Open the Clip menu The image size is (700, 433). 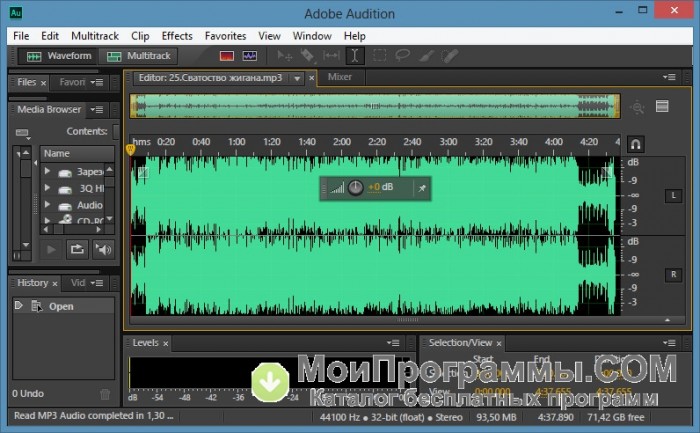pos(140,36)
